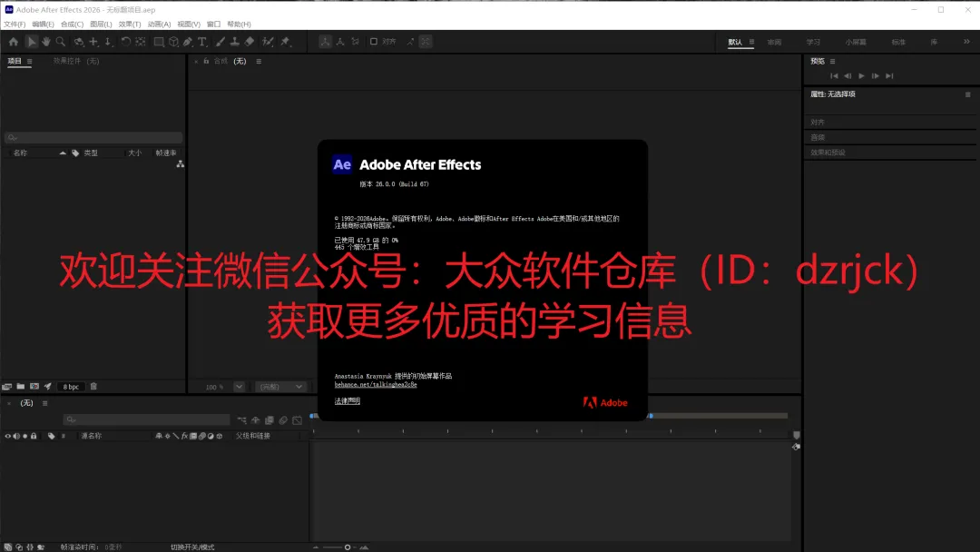Select the Clone Stamp tool
Screen dimensions: 980x552
click(x=234, y=42)
